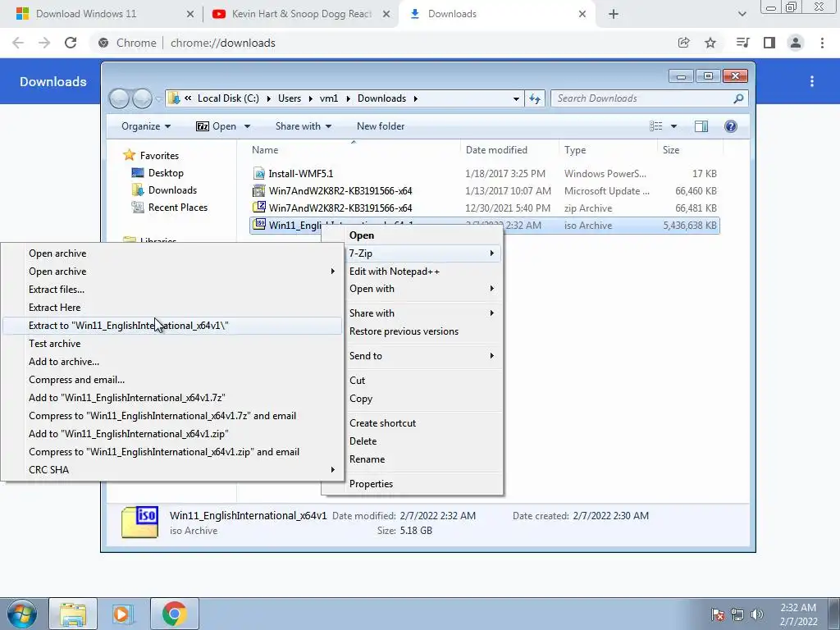The width and height of the screenshot is (840, 630).
Task: Click Local Disk (C:) in the breadcrumb
Action: (x=228, y=98)
